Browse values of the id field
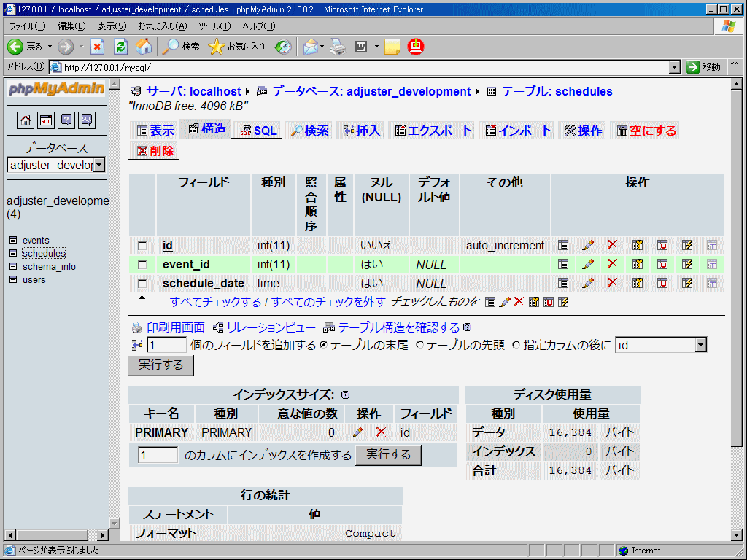The width and height of the screenshot is (747, 560). [x=563, y=246]
